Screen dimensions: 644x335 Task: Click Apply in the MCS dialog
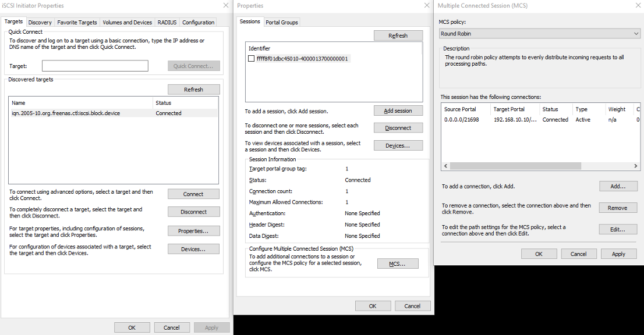click(x=618, y=254)
